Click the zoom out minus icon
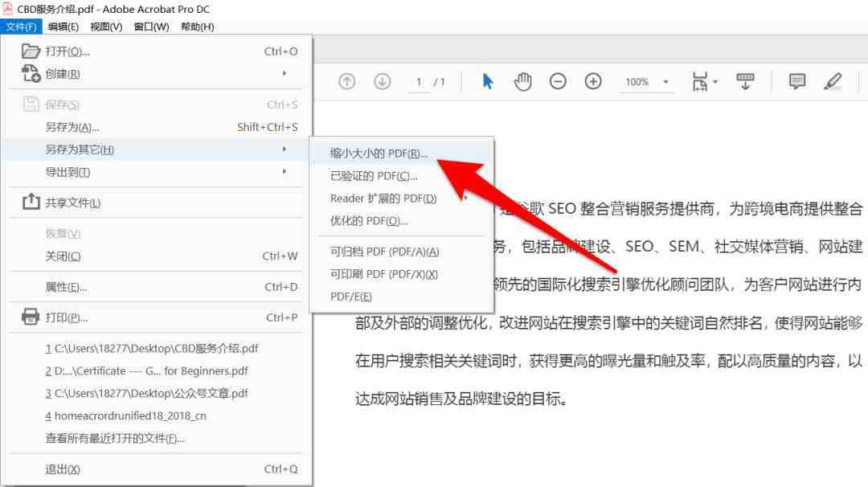The width and height of the screenshot is (868, 487). click(558, 82)
